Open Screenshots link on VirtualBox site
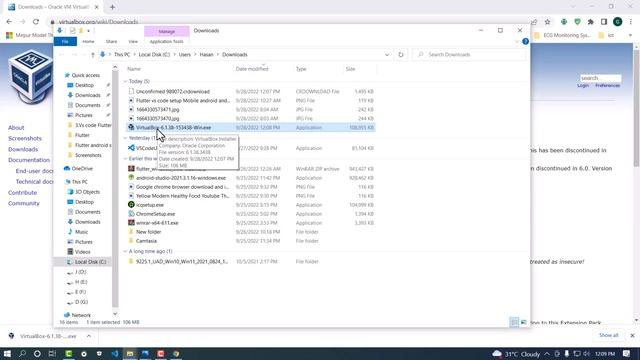Viewport: 640px width, 360px height. pyautogui.click(x=25, y=138)
